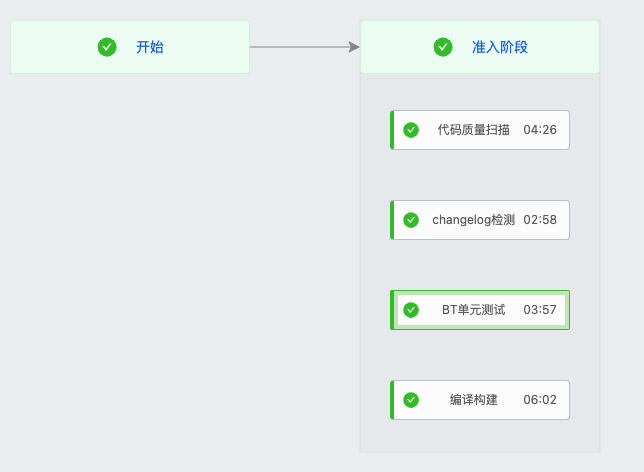Click the green status strip on 编译构建 card
Viewport: 644px width, 472px height.
392,400
